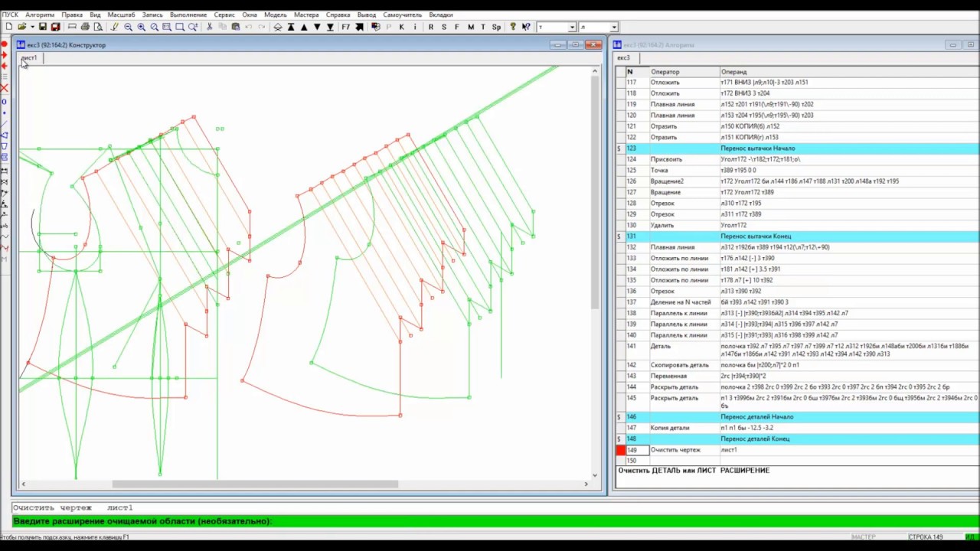980x551 pixels.
Task: Toggle the 'Перенос деталей Начало' section marker
Action: 619,417
